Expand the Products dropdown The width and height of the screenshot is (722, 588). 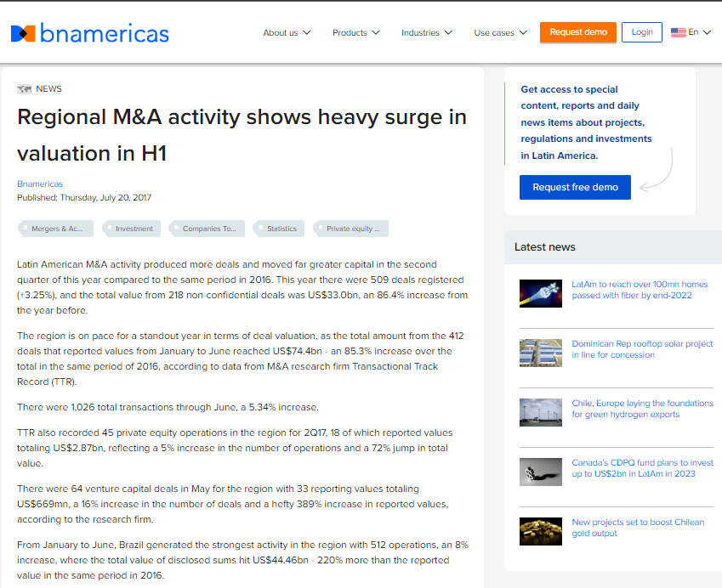(x=355, y=32)
